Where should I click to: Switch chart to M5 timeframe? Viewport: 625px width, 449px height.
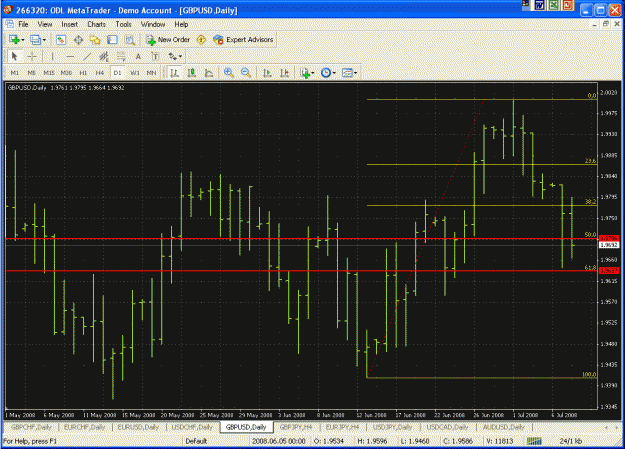(31, 73)
